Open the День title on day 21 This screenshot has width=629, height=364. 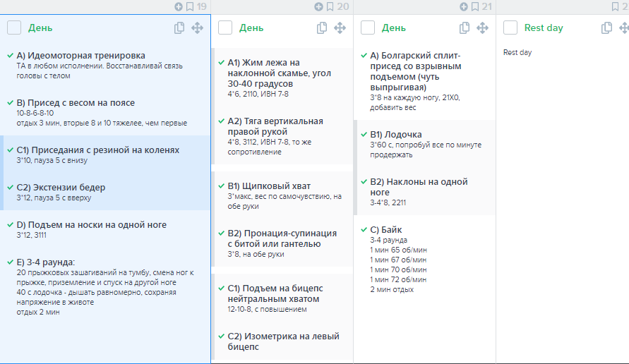(x=393, y=28)
